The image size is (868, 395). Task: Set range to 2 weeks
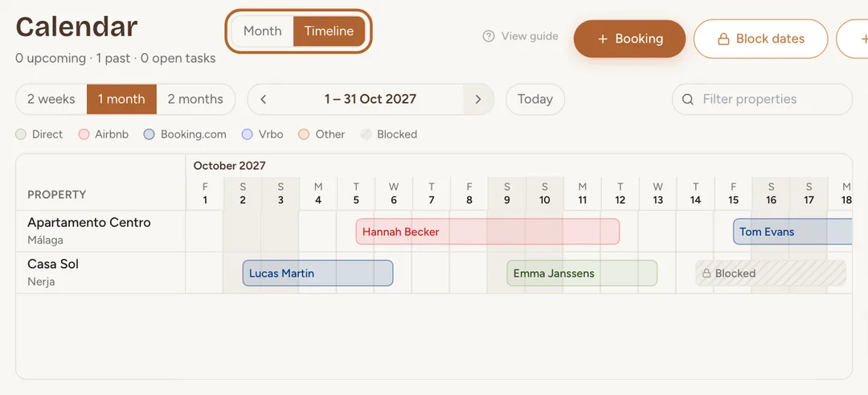click(51, 100)
